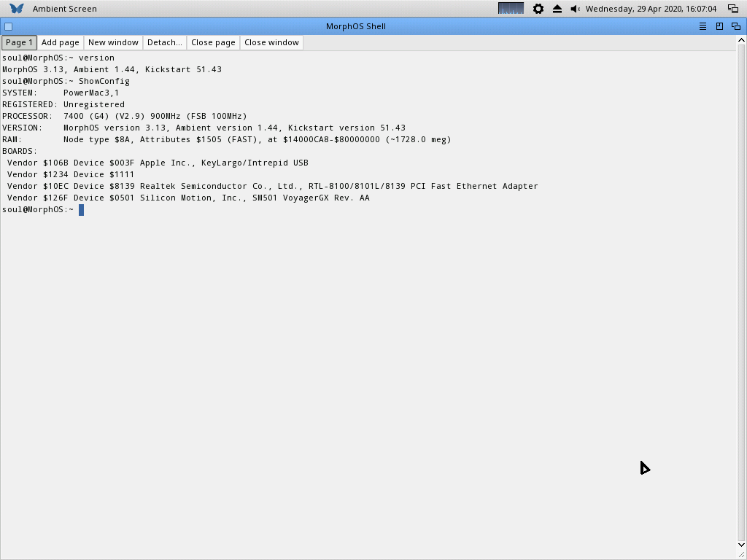Click the 'MorphOS 3.13, Ambient 1.44, Kickstart 51.43' output line
Screen dimensions: 747x560
point(112,69)
